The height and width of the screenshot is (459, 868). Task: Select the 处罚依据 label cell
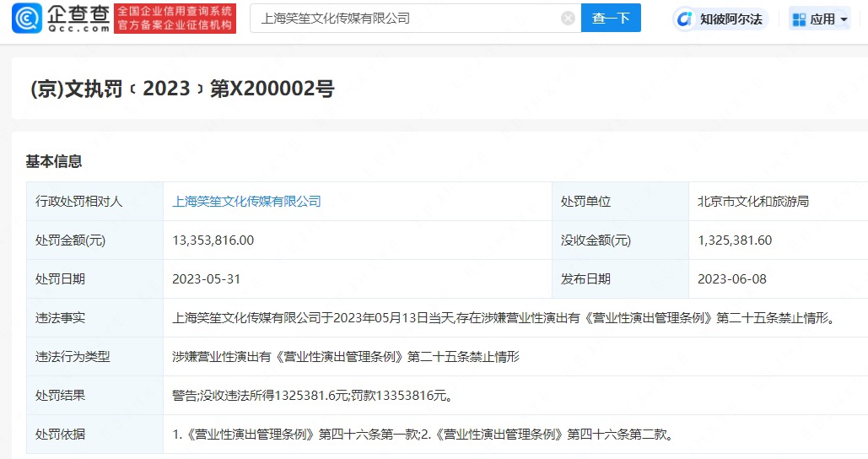(94, 434)
